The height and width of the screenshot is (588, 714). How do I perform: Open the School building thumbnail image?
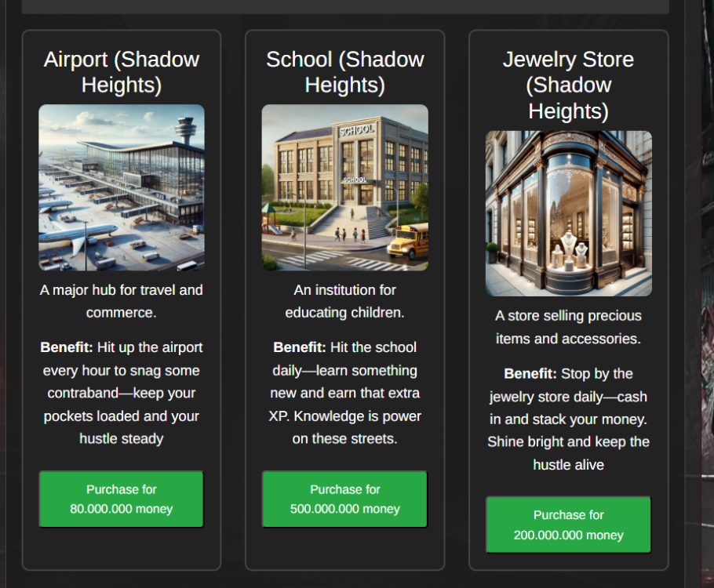(x=344, y=187)
